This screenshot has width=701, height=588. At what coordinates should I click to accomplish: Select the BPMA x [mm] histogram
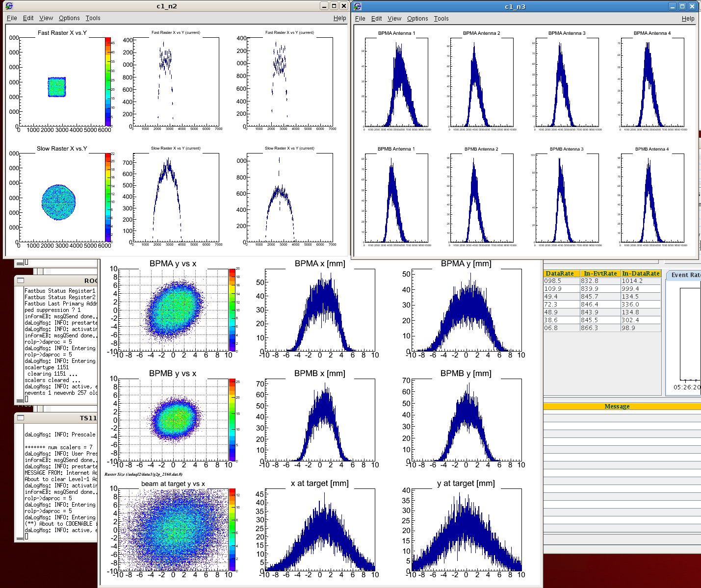tap(320, 310)
